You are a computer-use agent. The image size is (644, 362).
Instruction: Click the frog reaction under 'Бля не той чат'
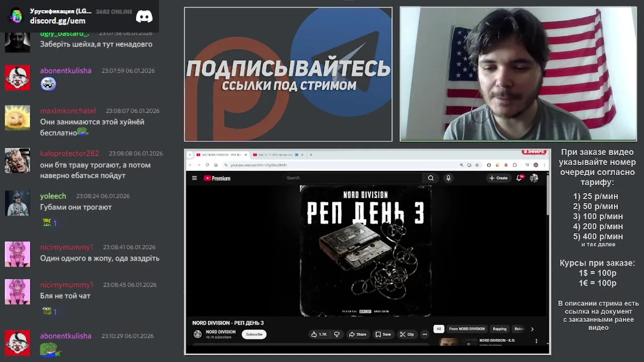coord(49,311)
